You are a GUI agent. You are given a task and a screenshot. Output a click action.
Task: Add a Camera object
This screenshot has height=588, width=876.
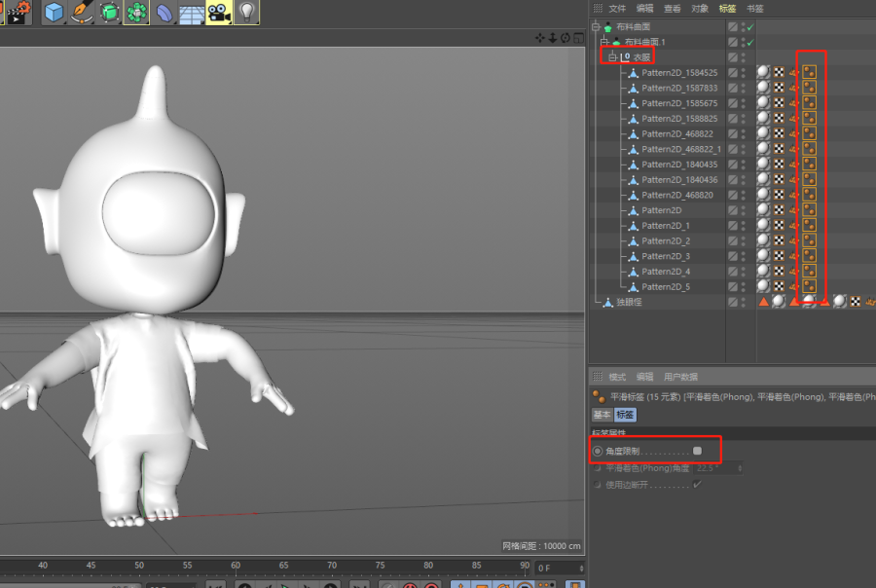click(219, 12)
